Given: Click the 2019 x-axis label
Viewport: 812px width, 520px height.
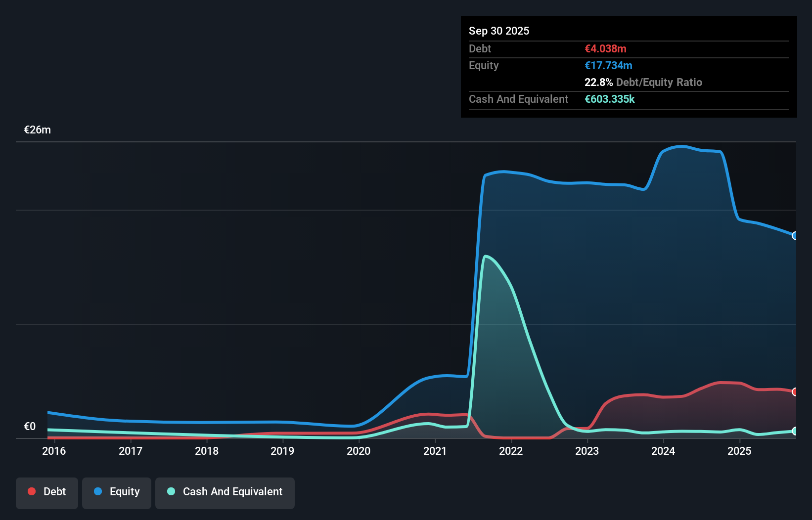Looking at the screenshot, I should point(282,451).
